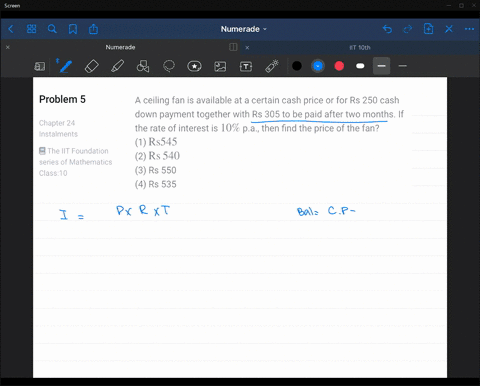Select the Pen tool
Screen dimensions: 480x386
[x=65, y=66]
